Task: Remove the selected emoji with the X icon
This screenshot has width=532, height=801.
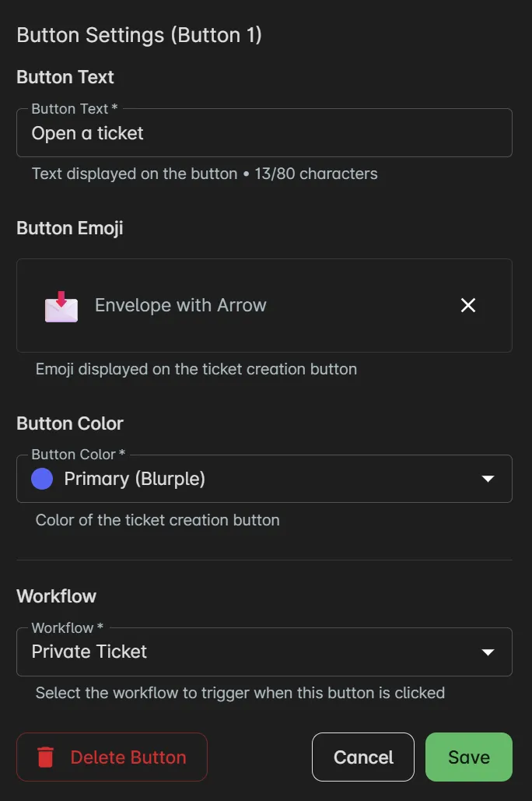Action: [x=467, y=305]
